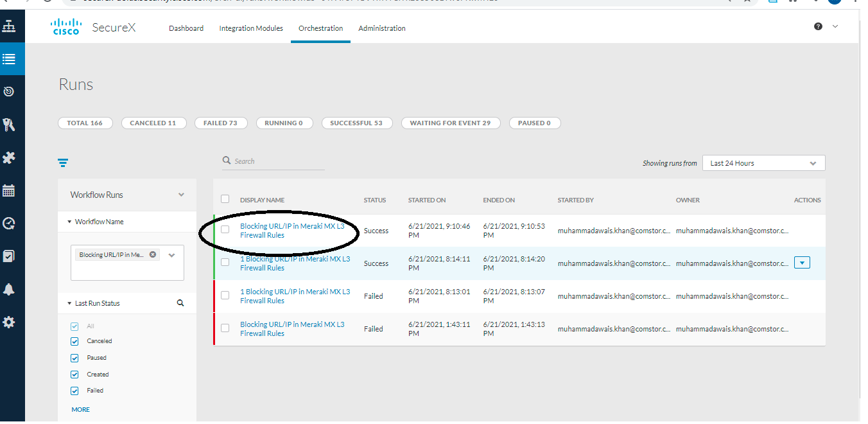Open the account keys icon in sidebar
Screen dimensions: 868x424
point(8,125)
